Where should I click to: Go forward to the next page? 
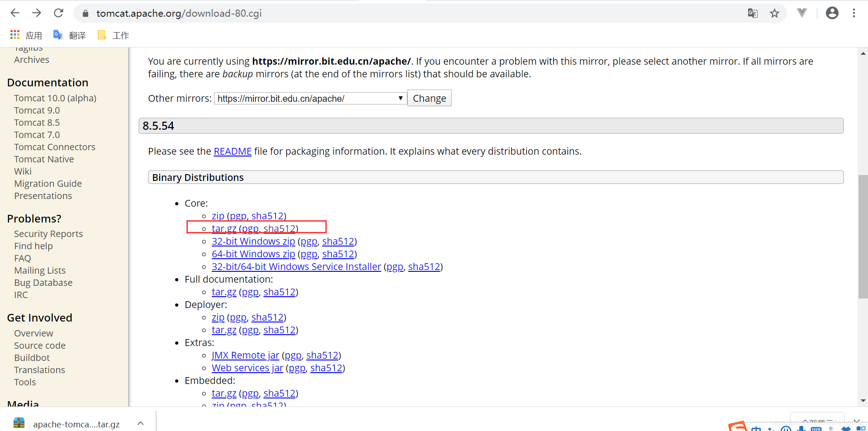(x=37, y=13)
